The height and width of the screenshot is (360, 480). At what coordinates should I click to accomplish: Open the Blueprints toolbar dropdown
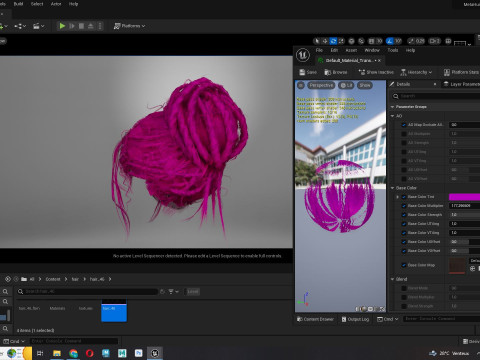20,26
